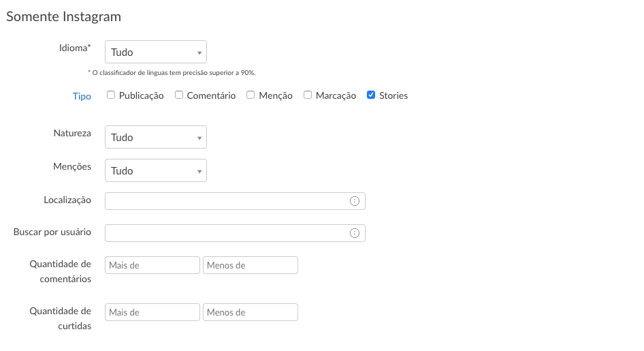
Task: Click the language classifier precision note
Action: (x=172, y=72)
